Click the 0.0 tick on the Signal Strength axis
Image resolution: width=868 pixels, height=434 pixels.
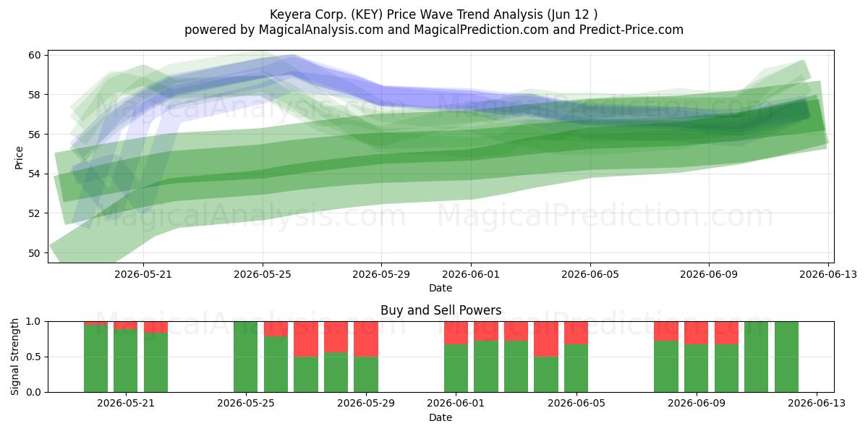pos(35,392)
